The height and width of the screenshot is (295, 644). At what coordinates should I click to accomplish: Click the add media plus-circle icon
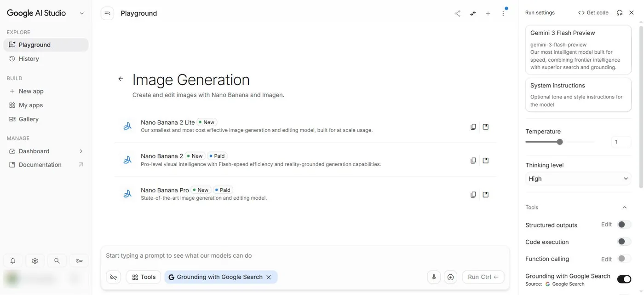[x=450, y=277]
